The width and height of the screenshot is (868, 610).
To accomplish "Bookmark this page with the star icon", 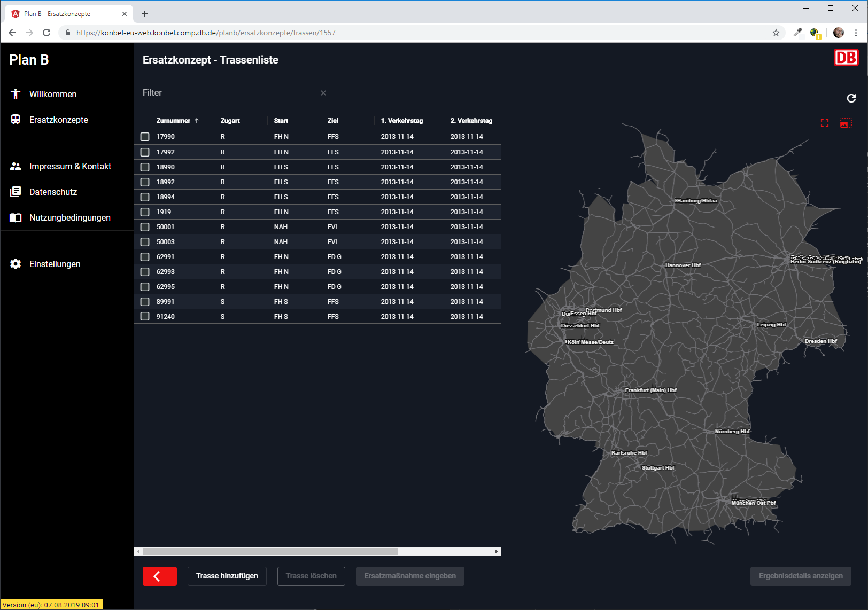I will tap(776, 33).
